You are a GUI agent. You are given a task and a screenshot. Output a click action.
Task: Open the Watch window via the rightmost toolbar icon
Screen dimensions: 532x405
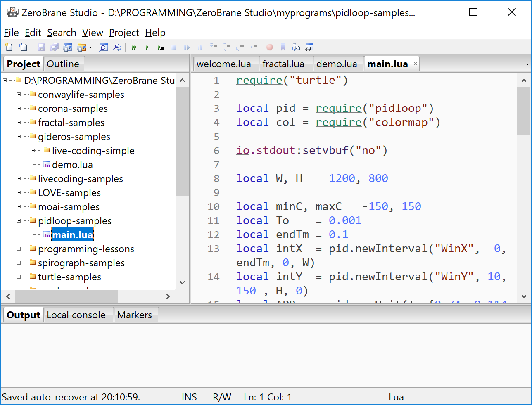309,47
